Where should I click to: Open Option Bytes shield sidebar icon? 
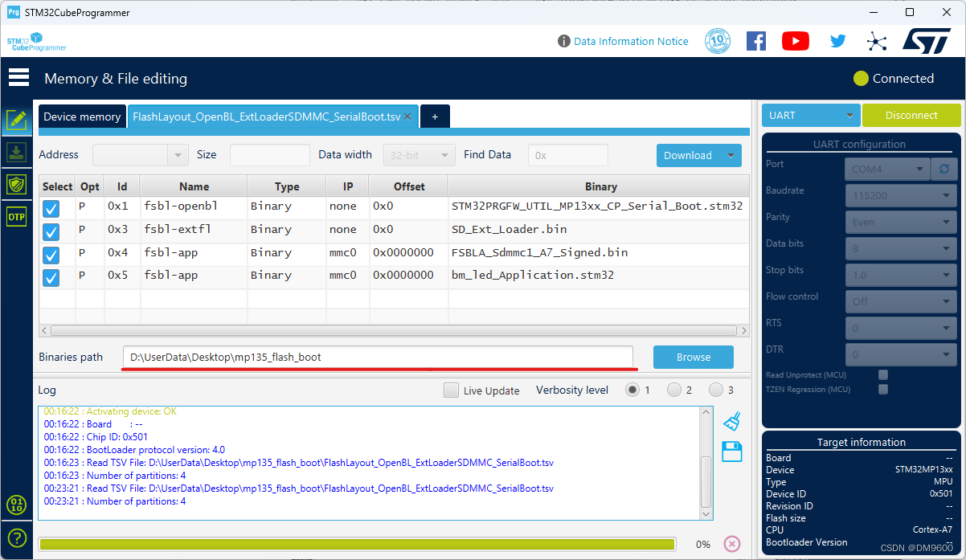pos(16,184)
